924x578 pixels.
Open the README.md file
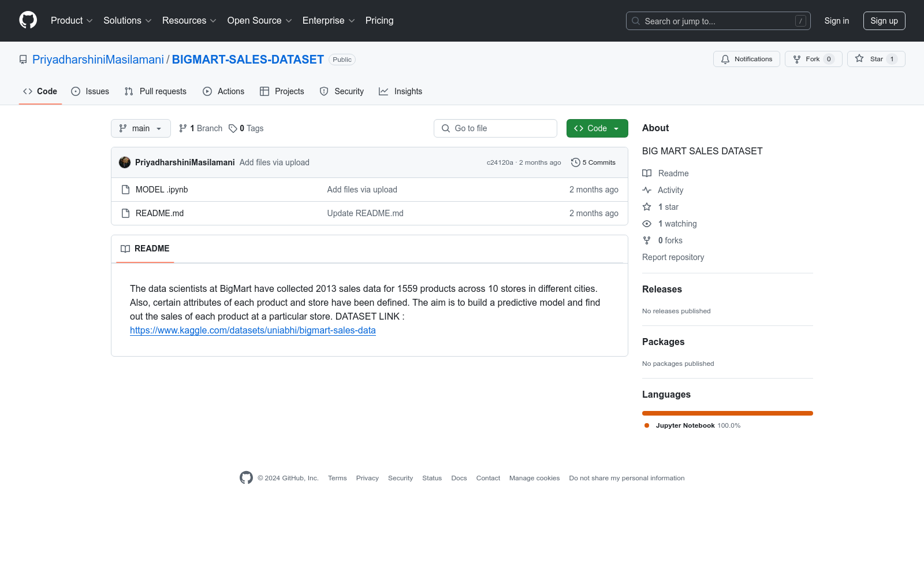[x=159, y=213]
